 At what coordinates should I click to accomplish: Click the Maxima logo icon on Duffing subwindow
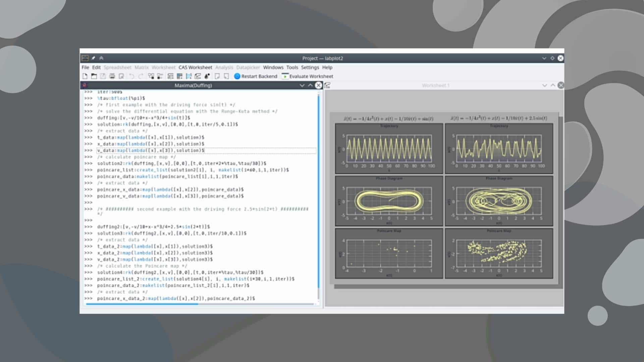pyautogui.click(x=84, y=85)
